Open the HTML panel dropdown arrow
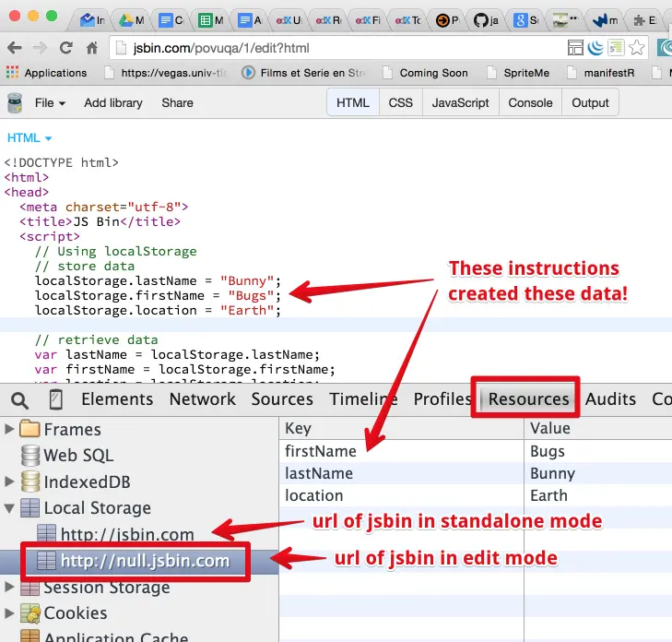Screen dimensions: 672x642 pos(49,138)
